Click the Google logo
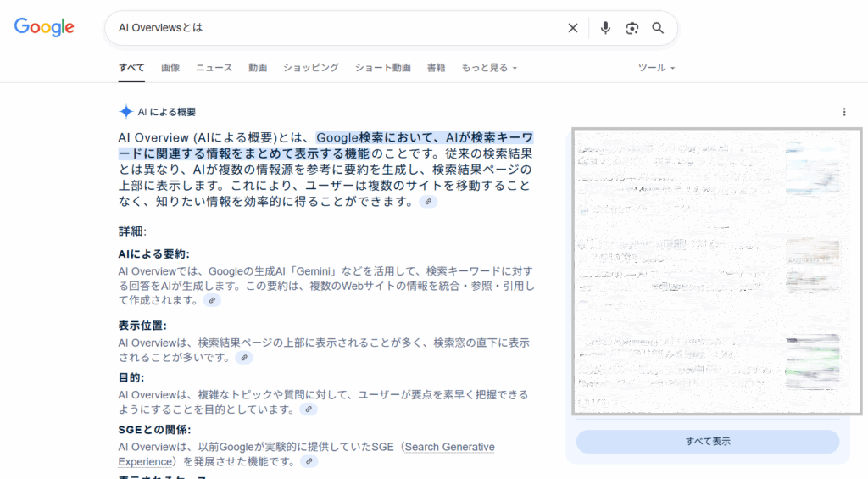 [x=44, y=27]
